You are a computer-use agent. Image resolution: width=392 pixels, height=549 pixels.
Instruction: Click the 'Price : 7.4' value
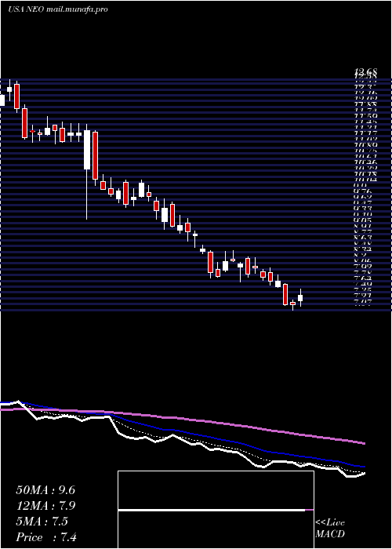pos(46,537)
